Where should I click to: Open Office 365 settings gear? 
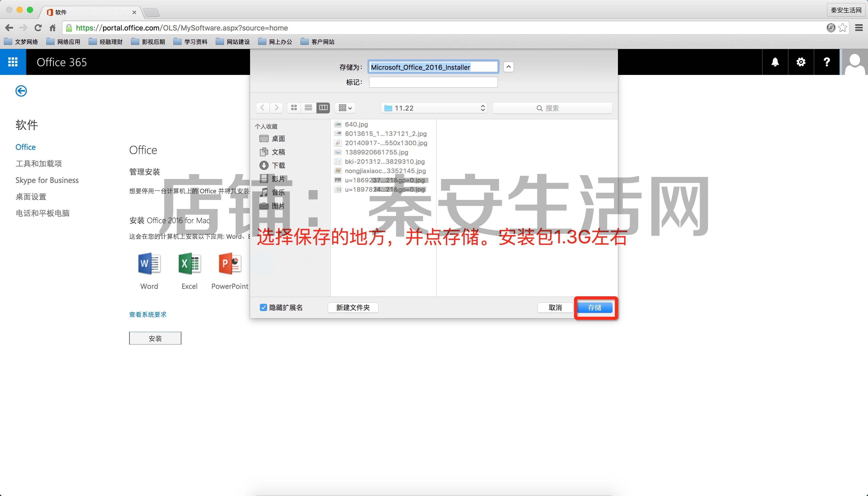pos(801,62)
